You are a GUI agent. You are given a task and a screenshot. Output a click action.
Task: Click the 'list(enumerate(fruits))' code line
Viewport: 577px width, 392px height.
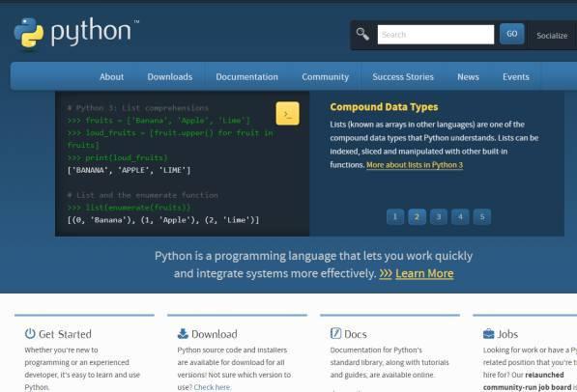pyautogui.click(x=130, y=208)
